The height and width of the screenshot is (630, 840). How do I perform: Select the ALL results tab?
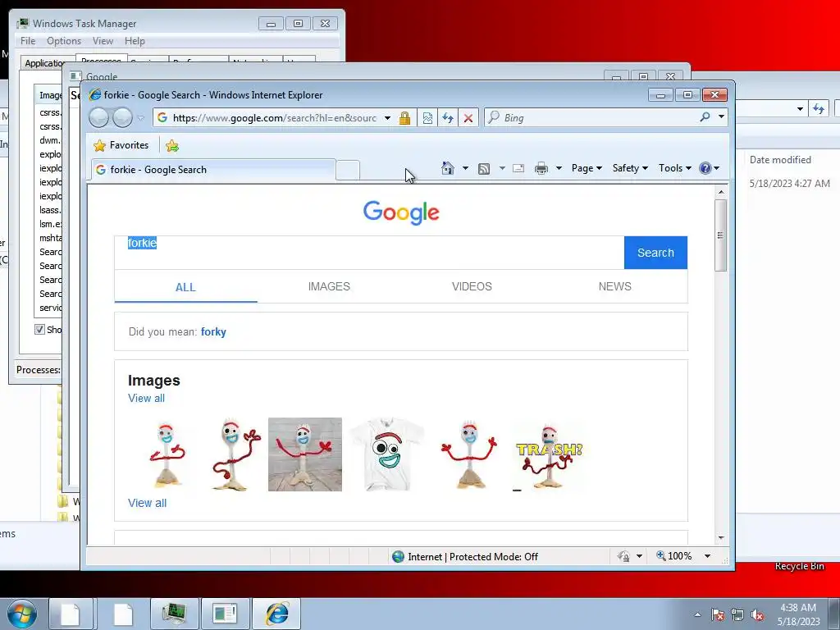(x=185, y=287)
